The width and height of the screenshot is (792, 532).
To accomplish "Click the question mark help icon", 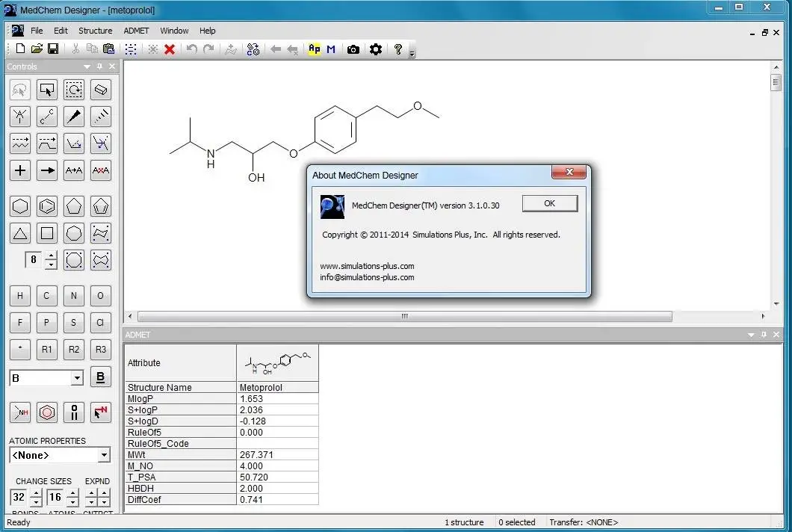I will [398, 49].
